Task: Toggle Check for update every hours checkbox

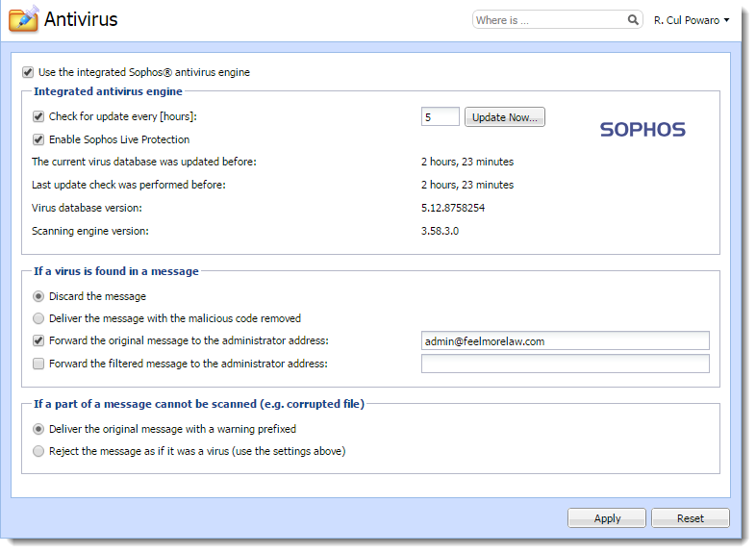Action: click(38, 116)
